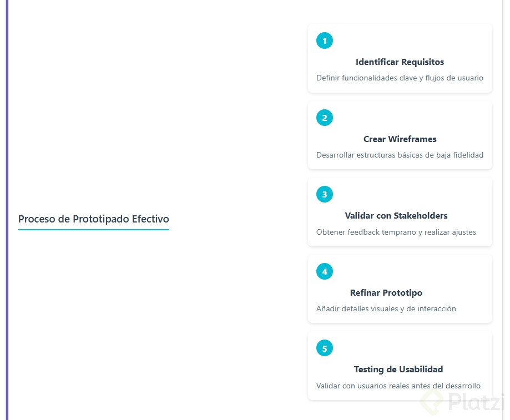The image size is (510, 420).
Task: Click the description about estructuras de baja fidelidad
Action: 400,155
